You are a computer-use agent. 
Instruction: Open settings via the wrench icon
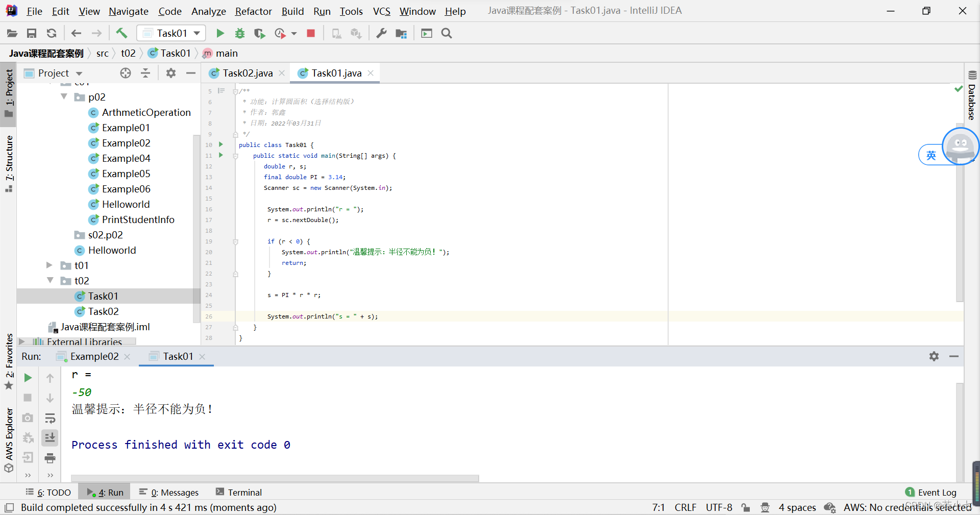[381, 34]
